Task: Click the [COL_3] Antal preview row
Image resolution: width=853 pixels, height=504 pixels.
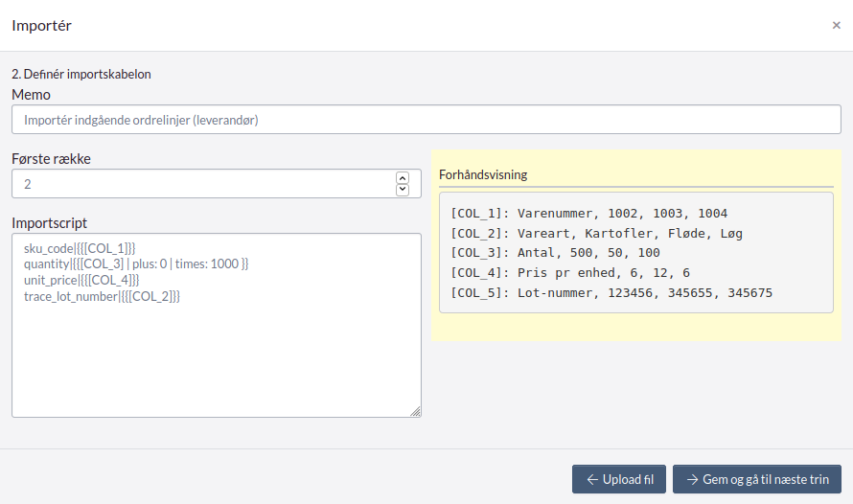Action: [x=555, y=253]
